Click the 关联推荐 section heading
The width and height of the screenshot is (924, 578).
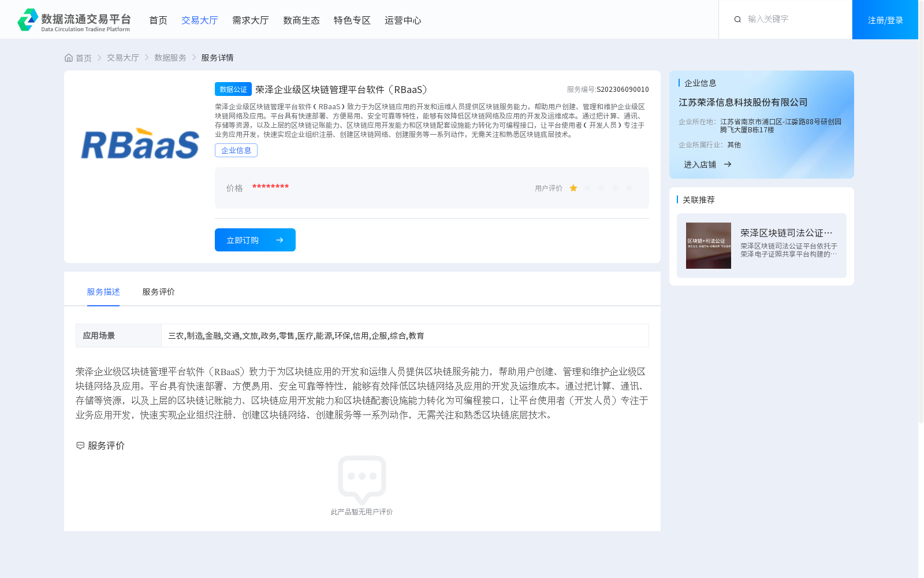pyautogui.click(x=699, y=200)
